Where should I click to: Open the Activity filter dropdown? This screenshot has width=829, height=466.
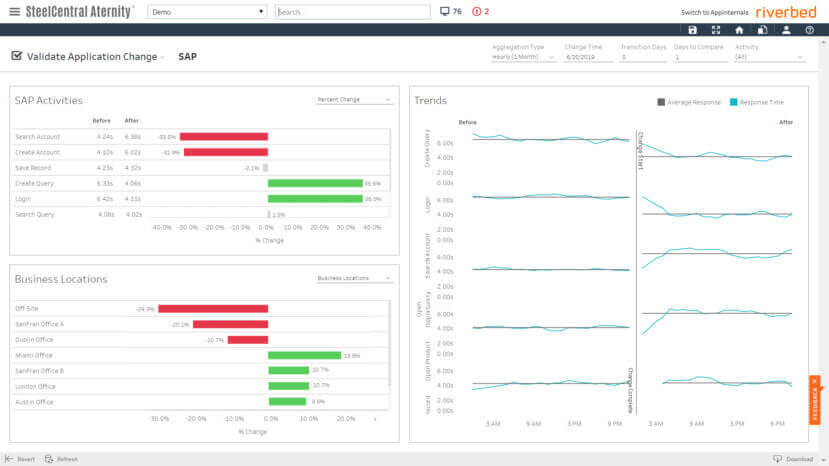pos(769,57)
